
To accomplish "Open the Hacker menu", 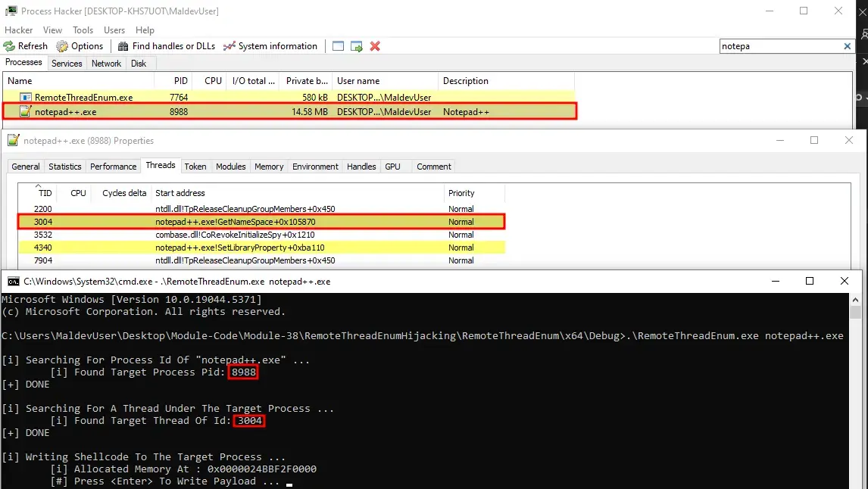I will (19, 30).
